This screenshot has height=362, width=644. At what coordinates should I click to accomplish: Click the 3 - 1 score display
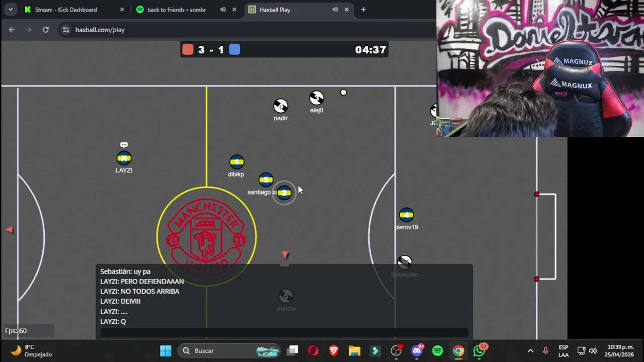coord(211,50)
